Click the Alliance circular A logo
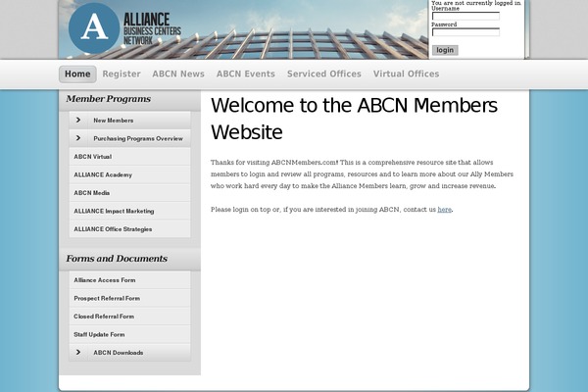588x392 pixels. click(94, 28)
